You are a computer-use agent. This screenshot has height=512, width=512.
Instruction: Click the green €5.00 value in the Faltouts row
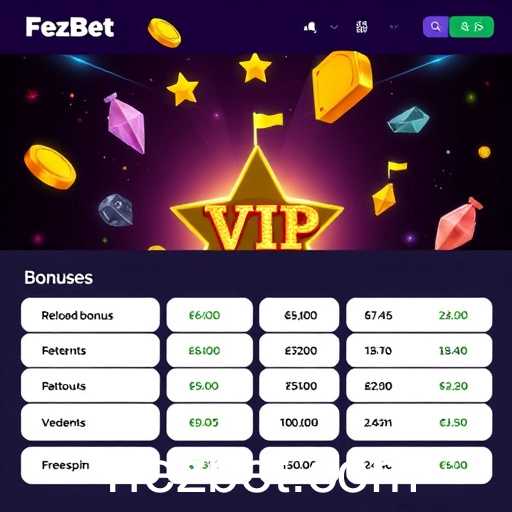204,386
